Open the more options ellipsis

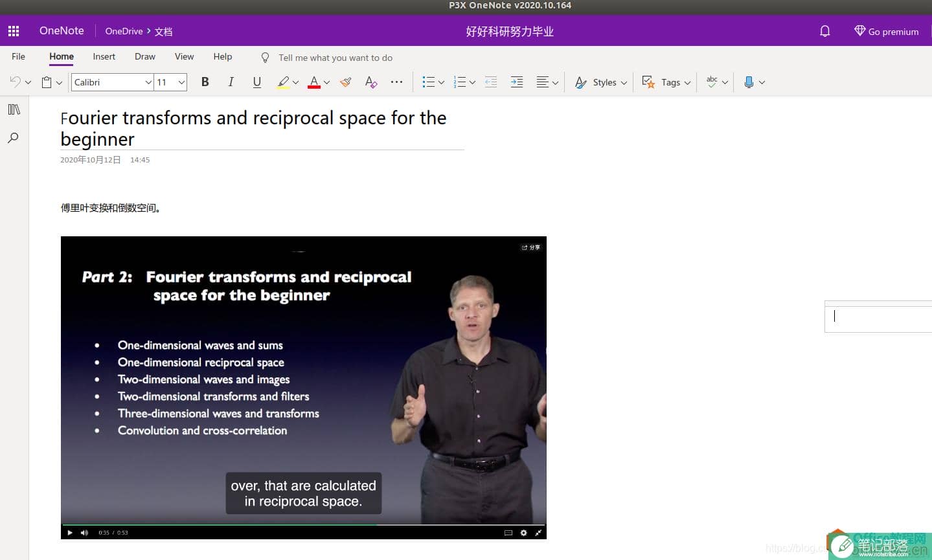click(x=397, y=82)
